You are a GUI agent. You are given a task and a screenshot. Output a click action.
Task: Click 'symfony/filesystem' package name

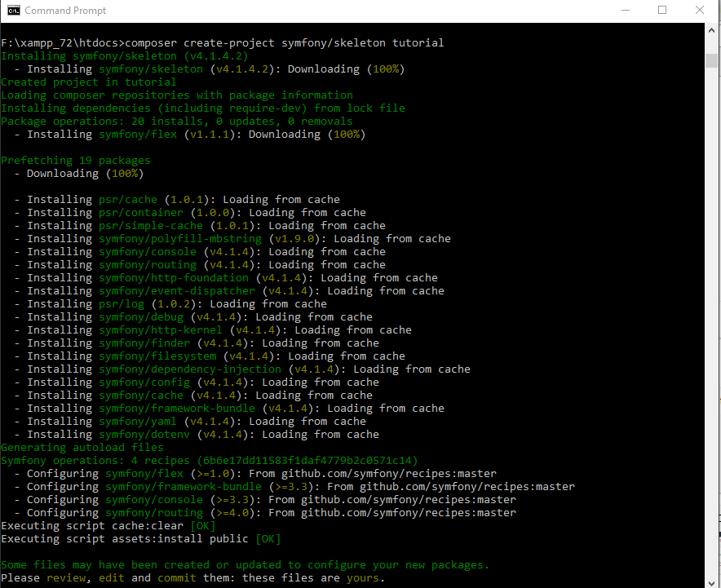157,356
